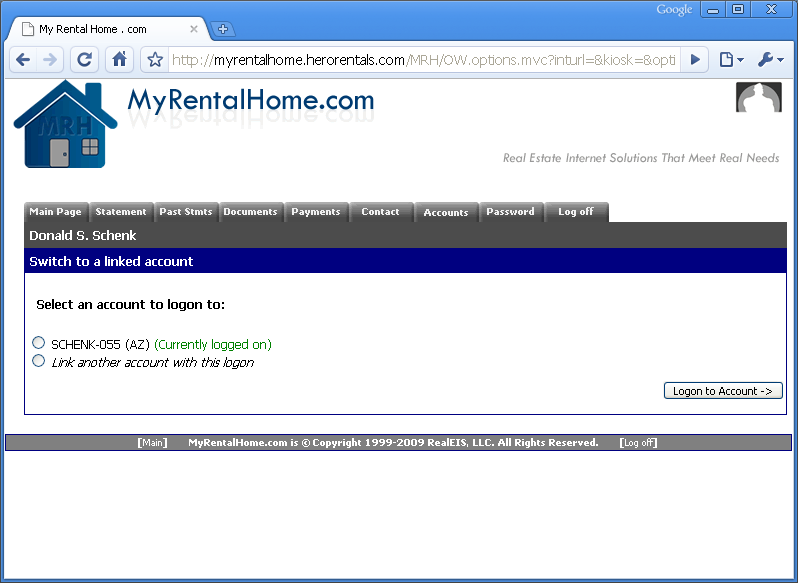This screenshot has width=798, height=583.
Task: Click the Go arrow beside the address bar
Action: [x=695, y=60]
